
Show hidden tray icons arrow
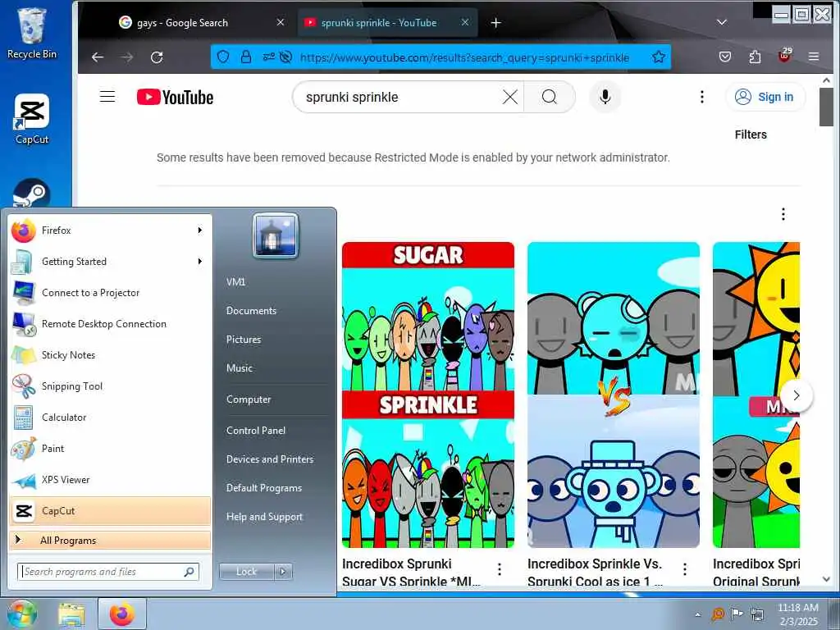(697, 614)
